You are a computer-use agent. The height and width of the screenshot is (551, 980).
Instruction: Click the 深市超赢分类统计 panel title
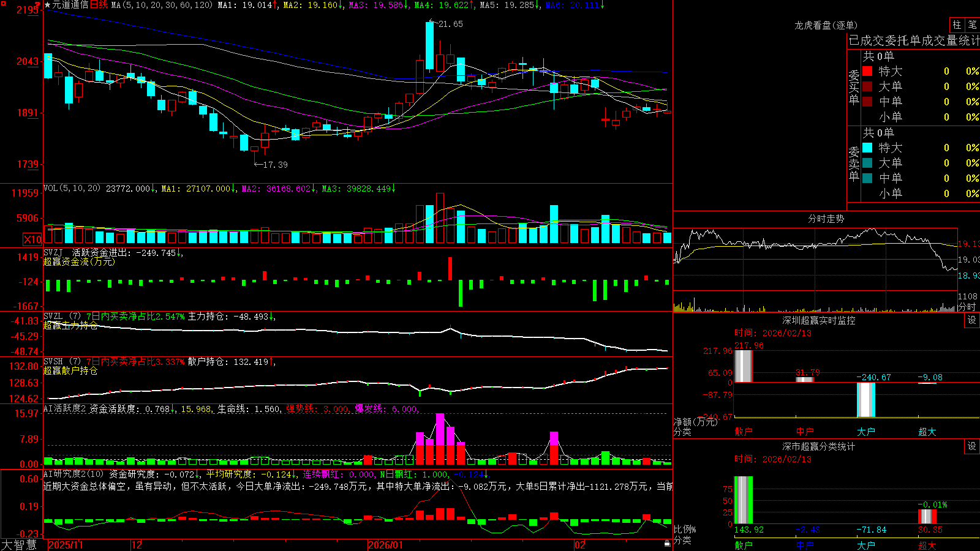(818, 446)
